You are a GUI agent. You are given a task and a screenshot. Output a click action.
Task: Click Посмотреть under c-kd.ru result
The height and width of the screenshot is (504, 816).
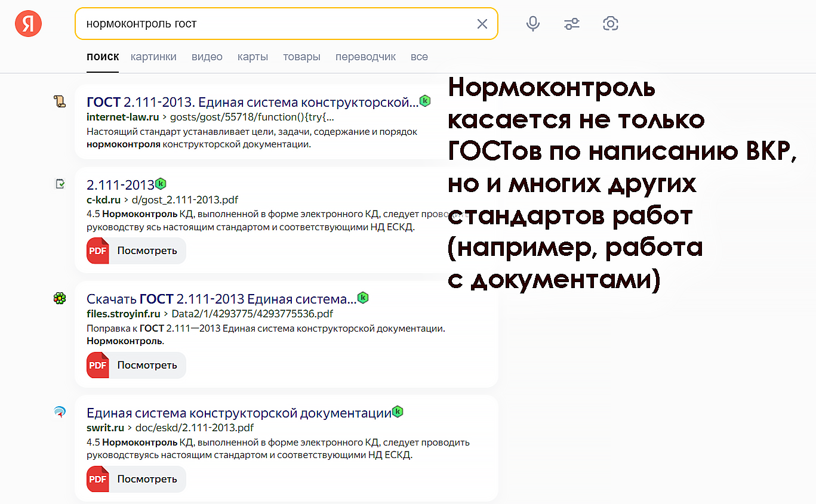point(147,251)
